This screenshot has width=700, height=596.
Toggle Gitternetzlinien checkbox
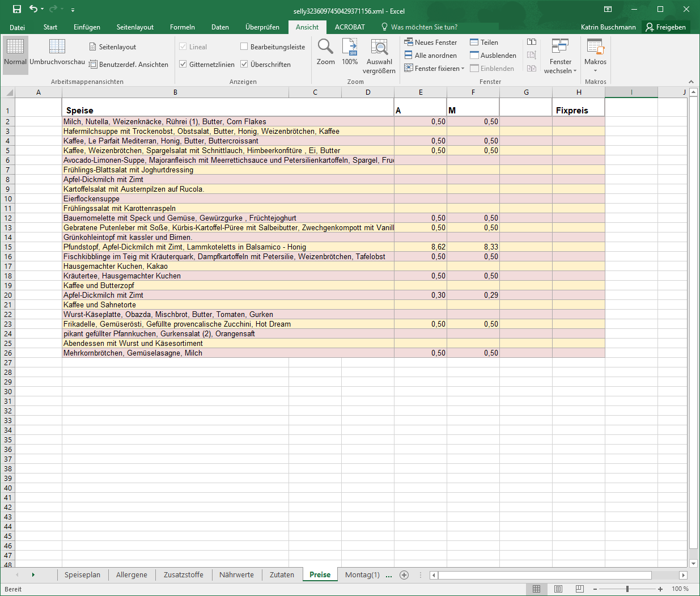click(x=183, y=64)
